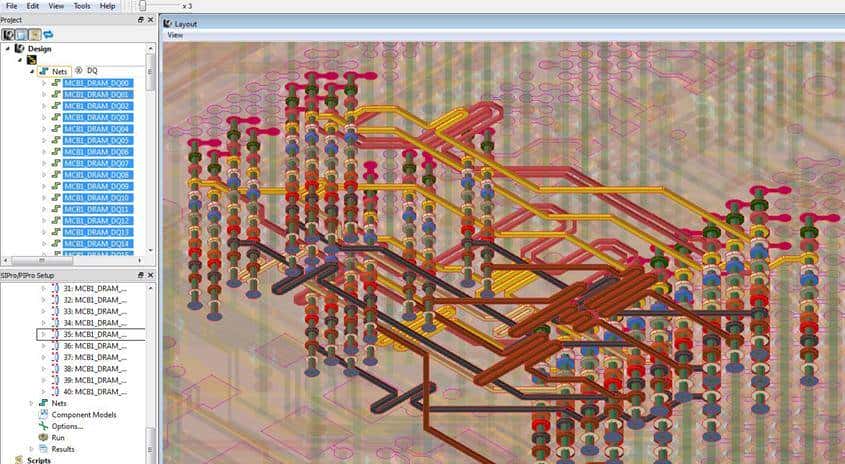
Task: Float the SIPro/PIPro Setup panel
Action: tap(141, 275)
